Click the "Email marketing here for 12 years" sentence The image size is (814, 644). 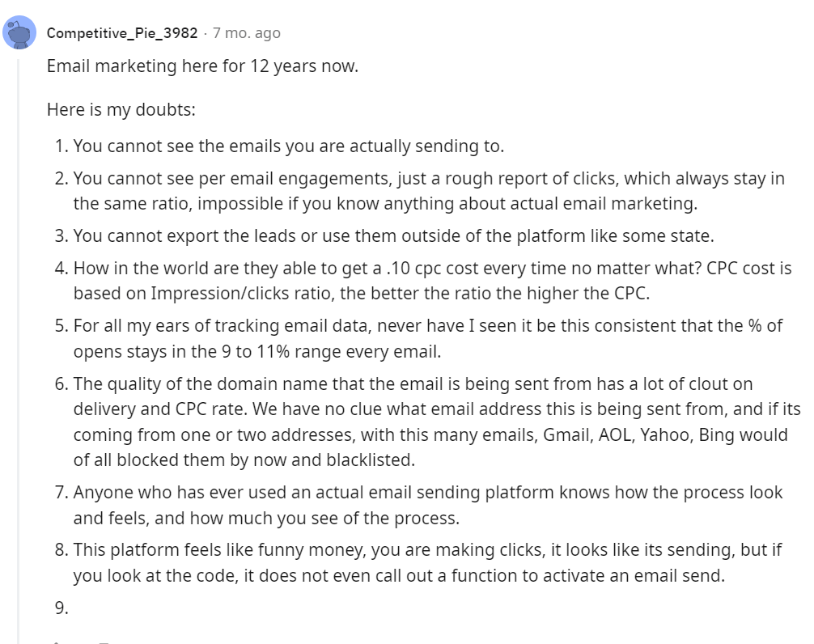[202, 66]
